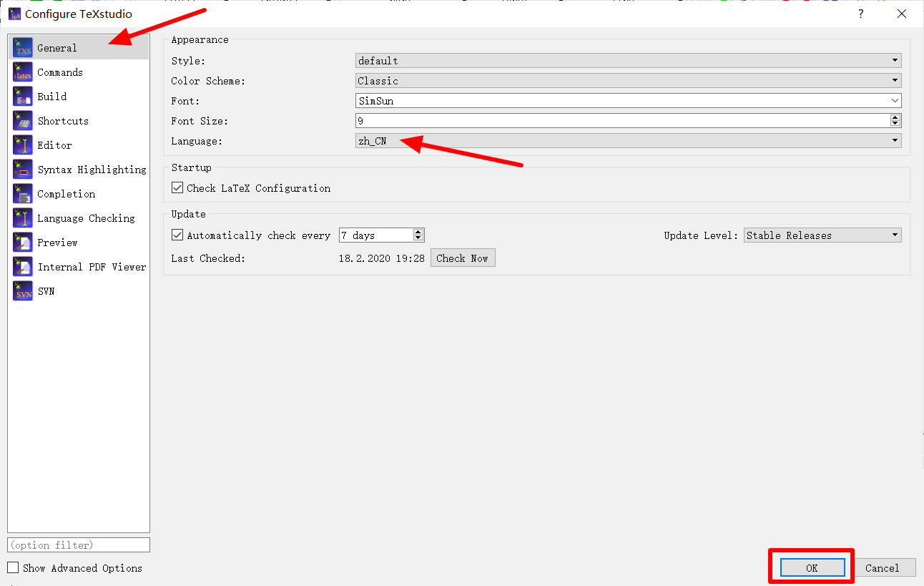Show Language Checking settings
Image resolution: width=924 pixels, height=586 pixels.
(79, 218)
